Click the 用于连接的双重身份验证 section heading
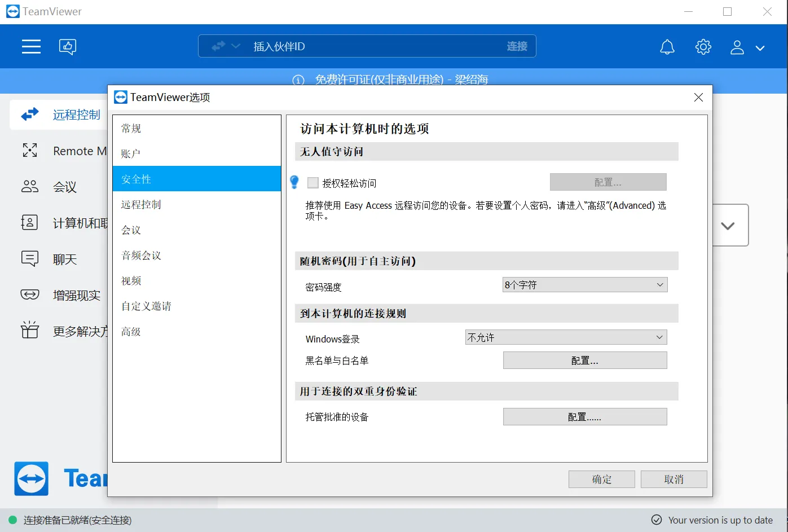This screenshot has height=532, width=788. [x=359, y=392]
